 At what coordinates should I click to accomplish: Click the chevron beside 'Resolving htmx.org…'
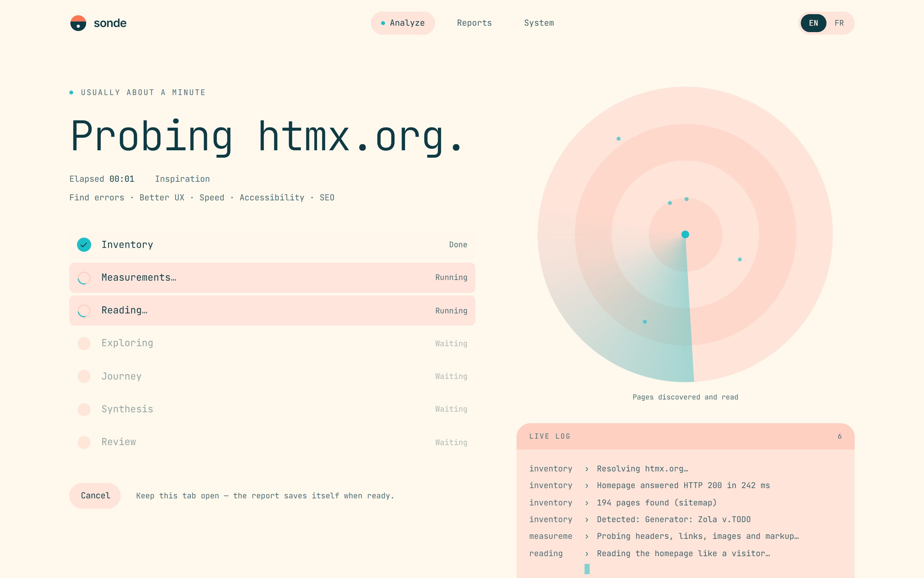586,469
